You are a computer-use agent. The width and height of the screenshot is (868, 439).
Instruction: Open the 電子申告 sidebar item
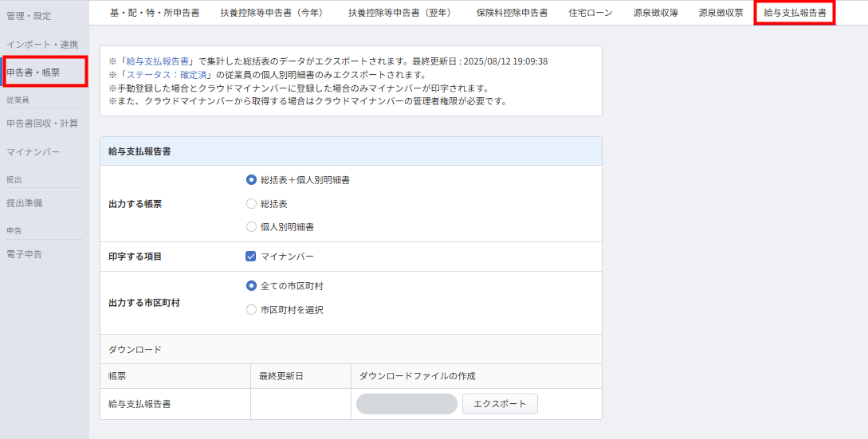[25, 254]
